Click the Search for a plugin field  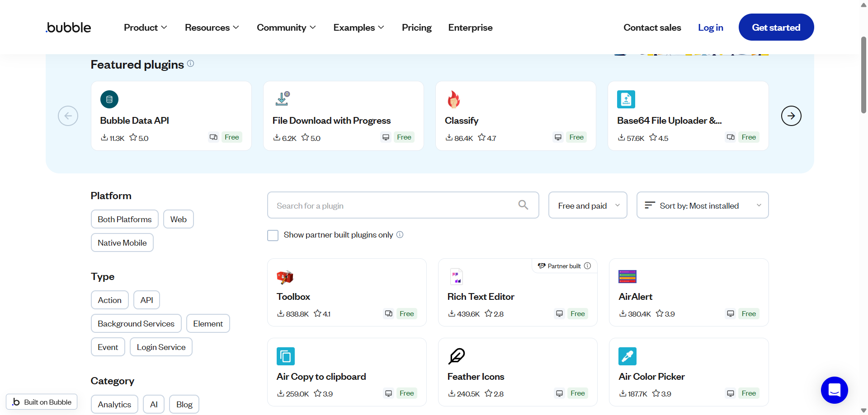(x=403, y=205)
